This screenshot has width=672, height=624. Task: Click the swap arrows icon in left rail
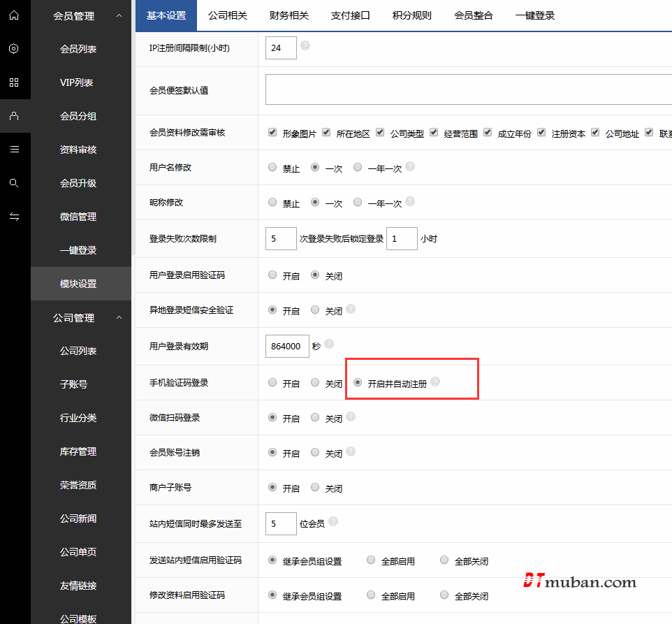point(14,217)
